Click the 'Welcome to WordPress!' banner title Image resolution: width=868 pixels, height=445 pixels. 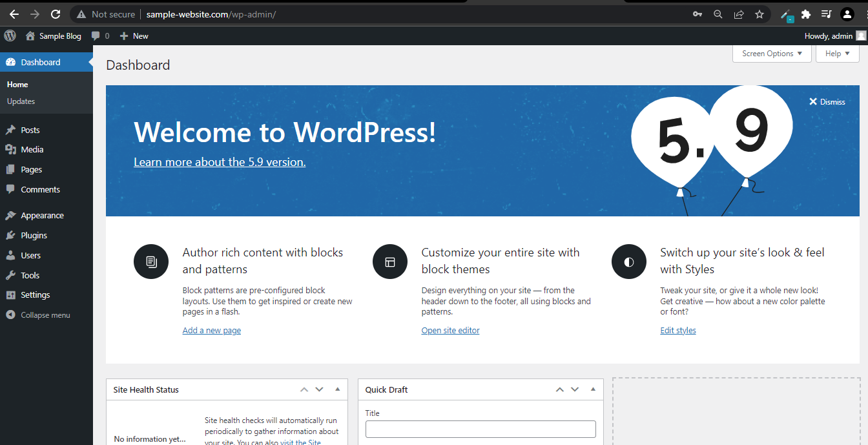[x=285, y=132]
